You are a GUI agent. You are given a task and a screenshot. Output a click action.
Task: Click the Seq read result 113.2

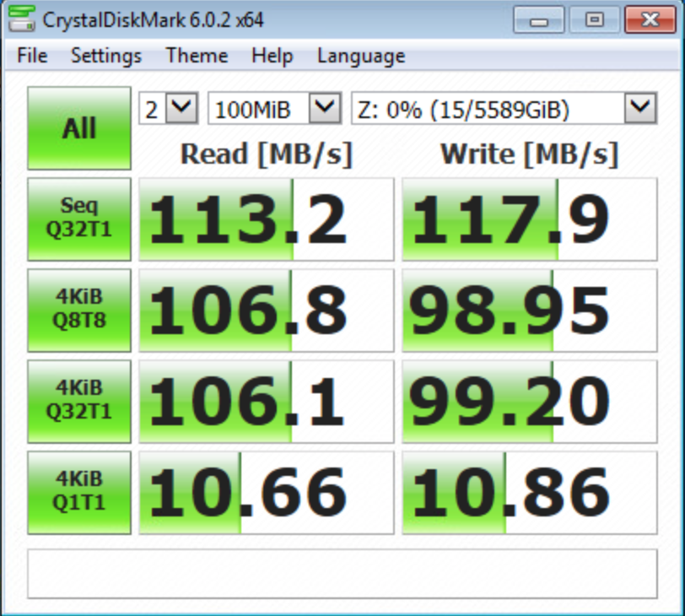click(267, 219)
